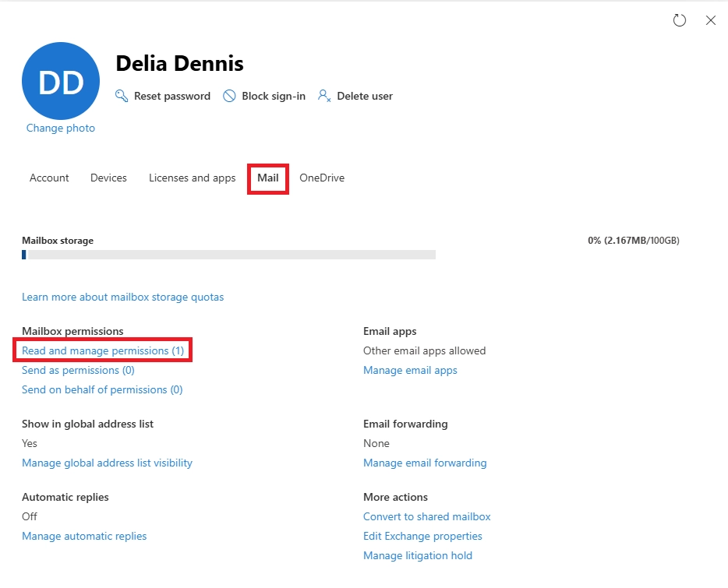Screen dimensions: 728x588
Task: Refresh the user details panel
Action: tap(679, 20)
